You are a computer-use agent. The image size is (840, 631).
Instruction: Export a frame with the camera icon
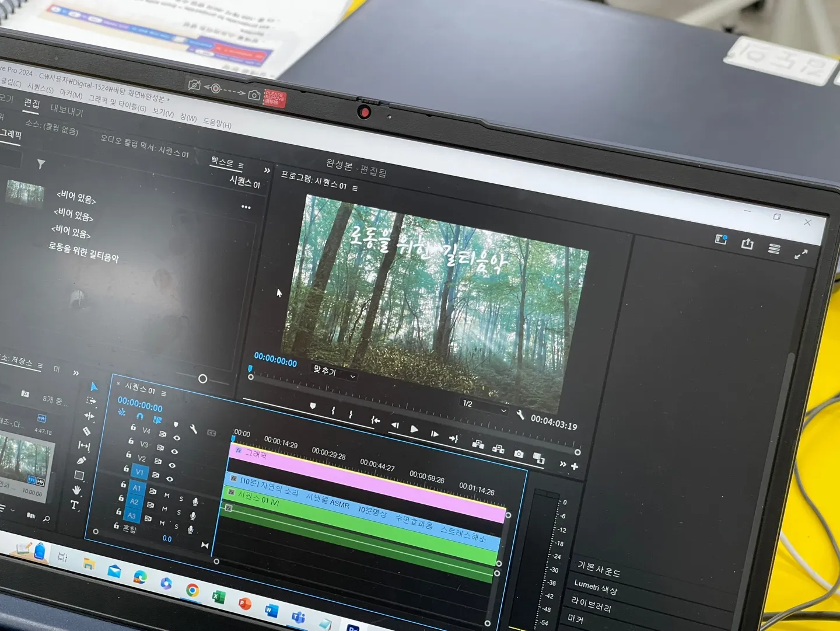tap(519, 454)
